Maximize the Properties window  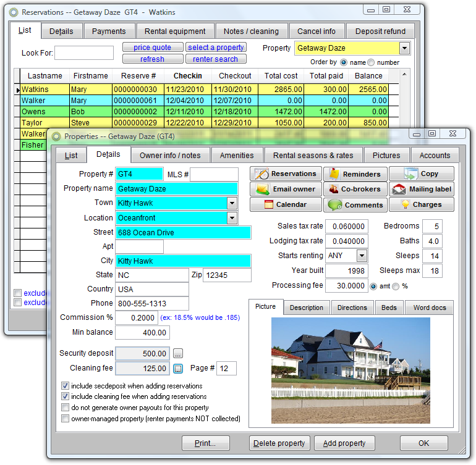432,133
